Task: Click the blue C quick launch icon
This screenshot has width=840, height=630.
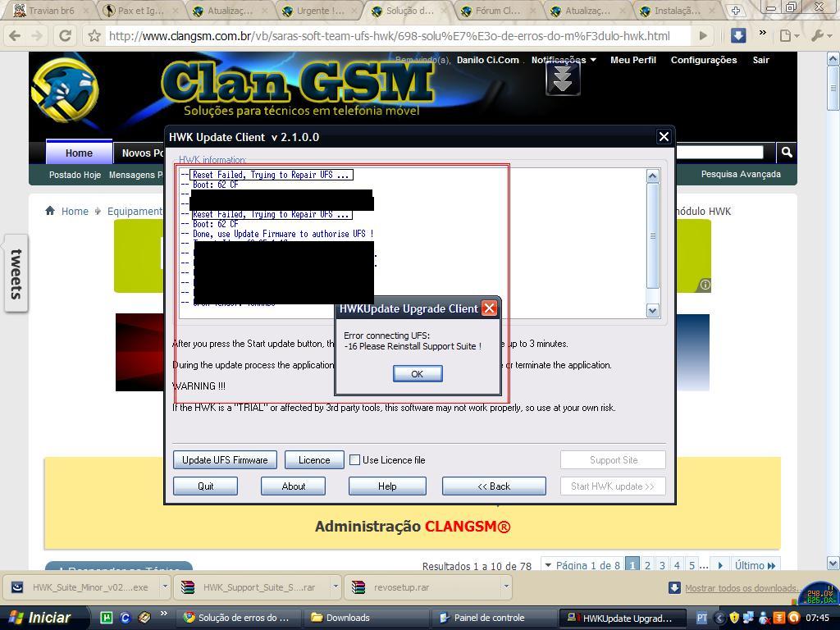Action: (x=126, y=618)
